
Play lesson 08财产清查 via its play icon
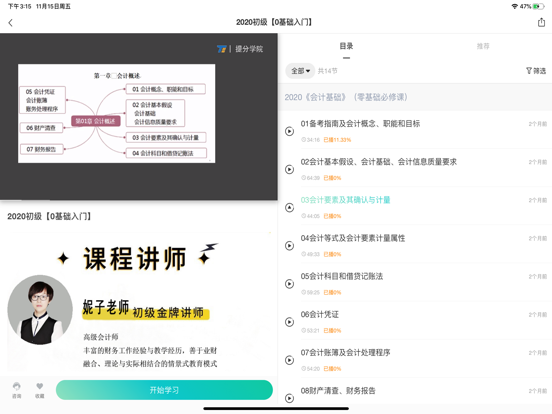pos(289,398)
